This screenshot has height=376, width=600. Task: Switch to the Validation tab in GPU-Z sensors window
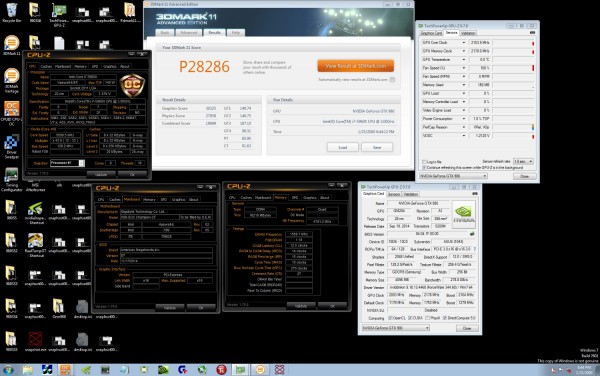(468, 33)
